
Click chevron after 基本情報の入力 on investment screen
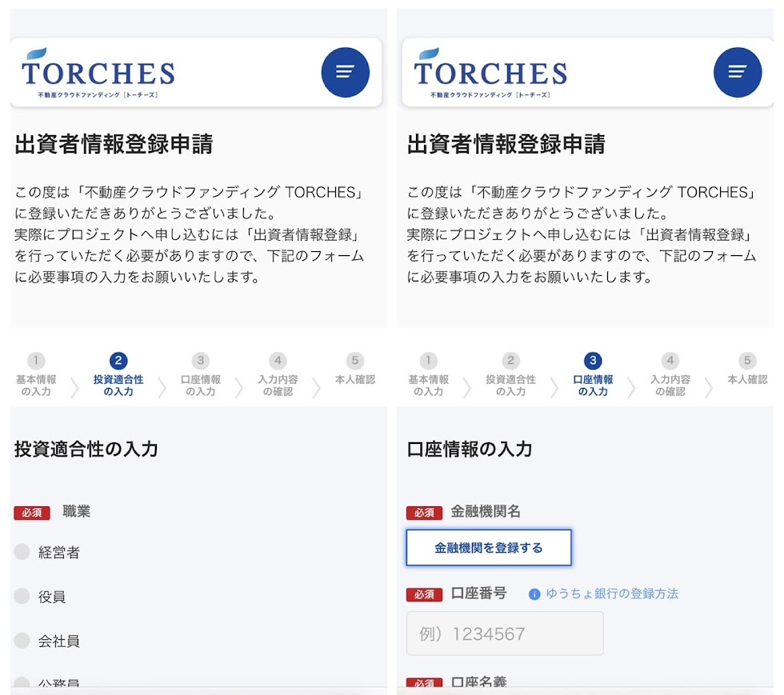75,388
